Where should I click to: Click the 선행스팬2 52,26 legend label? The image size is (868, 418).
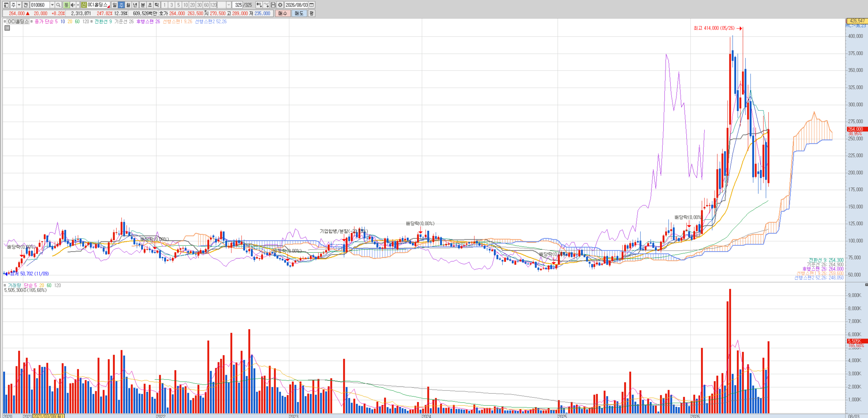pyautogui.click(x=211, y=21)
